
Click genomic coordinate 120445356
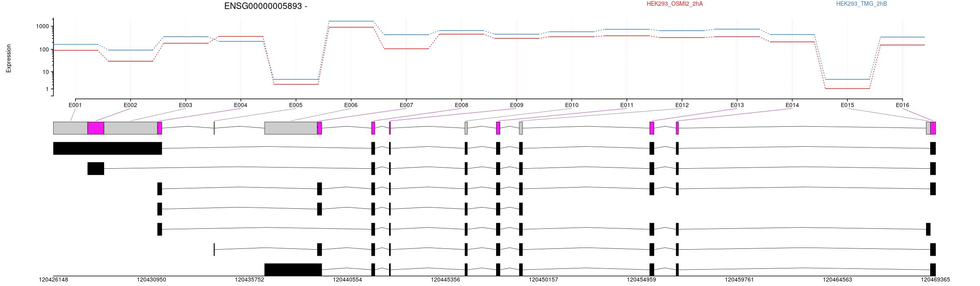pos(445,280)
